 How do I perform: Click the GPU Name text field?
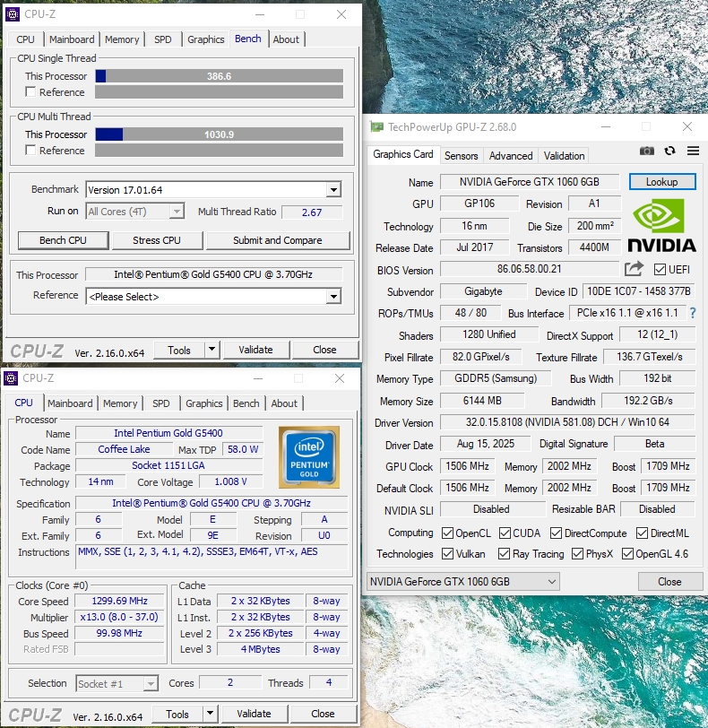tap(530, 182)
